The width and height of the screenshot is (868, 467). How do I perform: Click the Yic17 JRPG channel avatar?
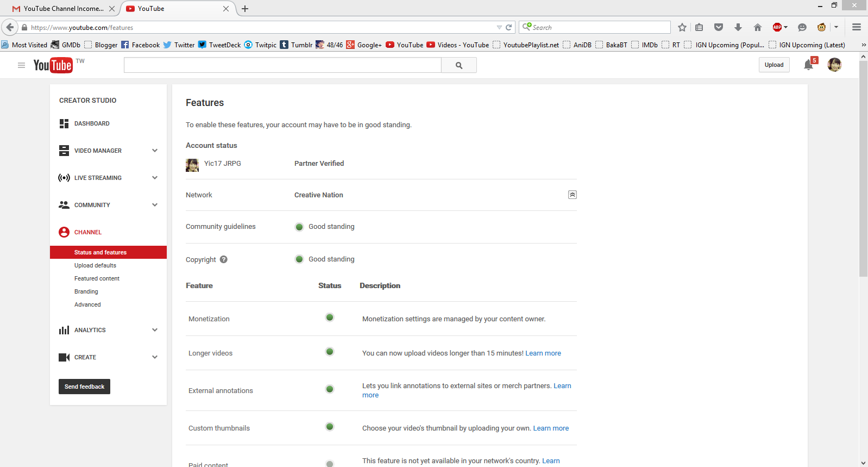point(192,165)
